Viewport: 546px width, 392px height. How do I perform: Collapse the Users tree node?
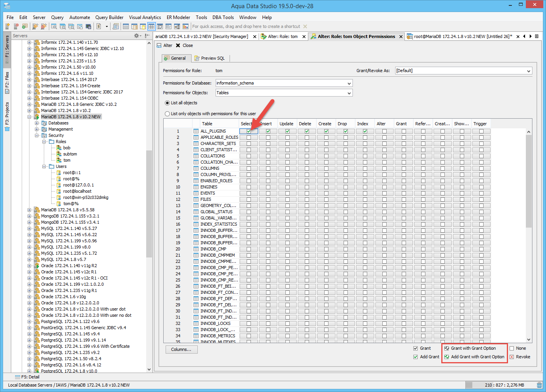point(44,166)
